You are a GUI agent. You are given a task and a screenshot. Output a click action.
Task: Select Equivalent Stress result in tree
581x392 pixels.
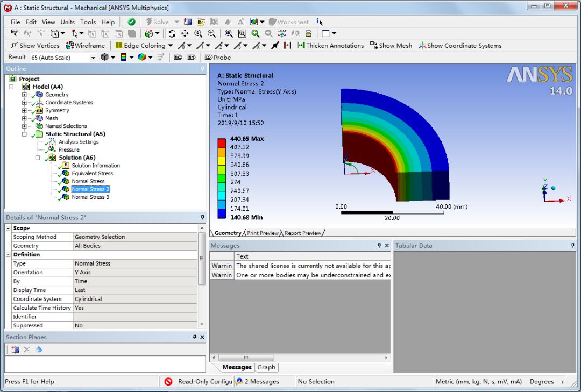tap(93, 173)
